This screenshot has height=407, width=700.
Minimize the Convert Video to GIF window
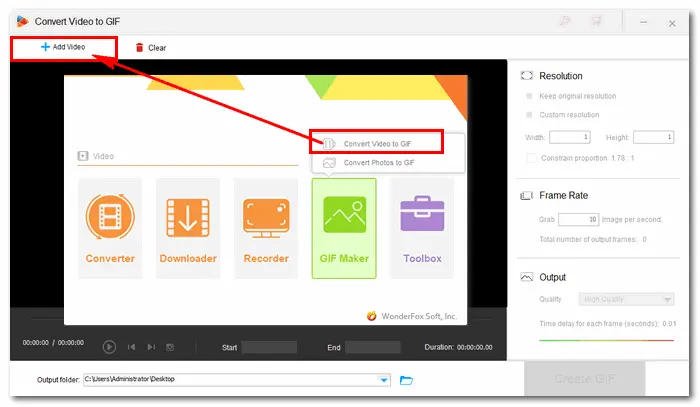643,22
